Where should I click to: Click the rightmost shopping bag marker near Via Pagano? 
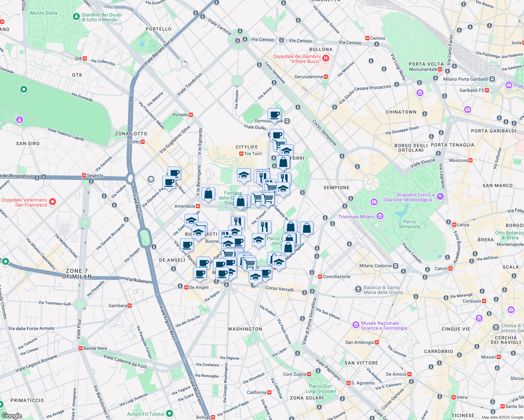[306, 228]
